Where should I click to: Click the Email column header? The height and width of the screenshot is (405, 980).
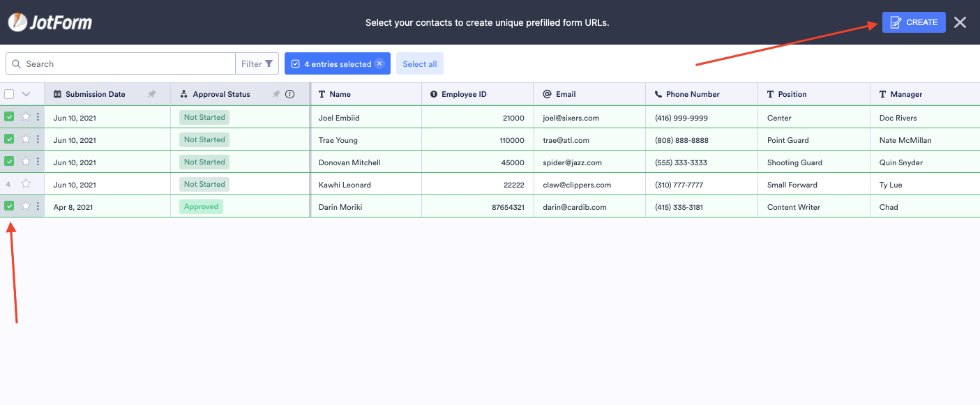tap(590, 94)
